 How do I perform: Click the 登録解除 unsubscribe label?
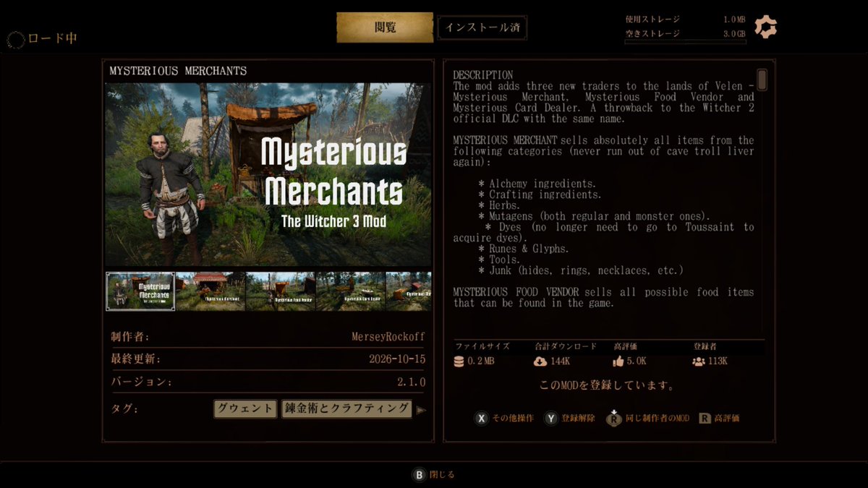click(x=578, y=418)
